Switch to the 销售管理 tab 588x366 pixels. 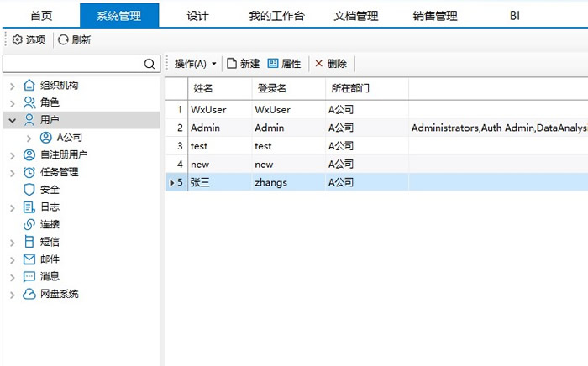(435, 16)
